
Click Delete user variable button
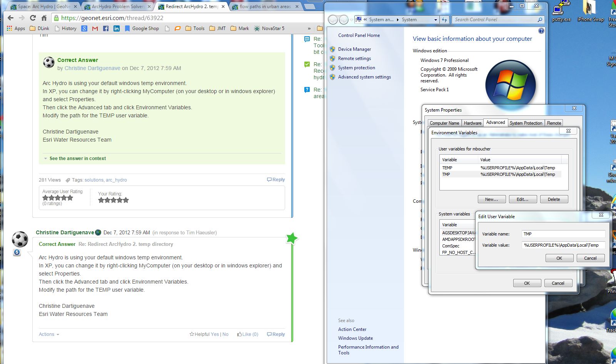[554, 199]
